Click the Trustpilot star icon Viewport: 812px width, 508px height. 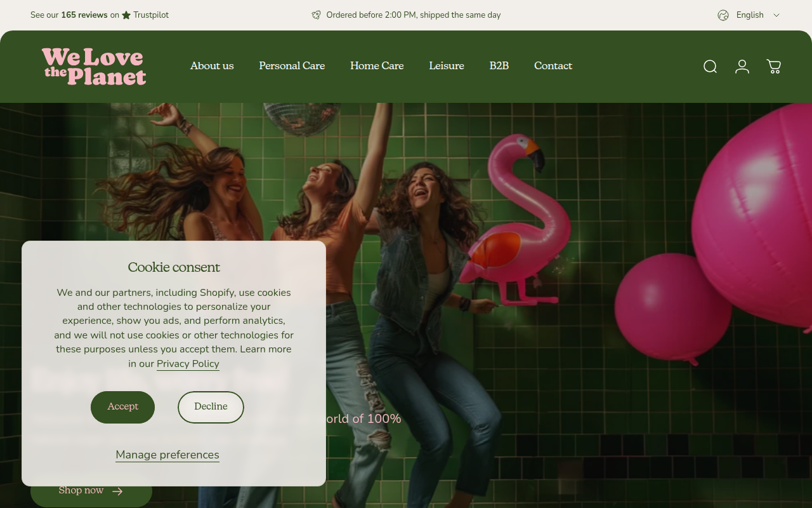coord(126,15)
